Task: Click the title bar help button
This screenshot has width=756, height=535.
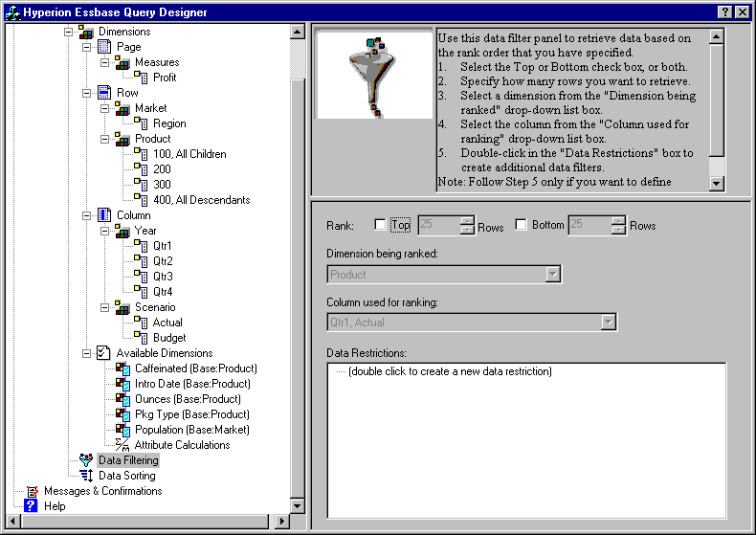Action: pyautogui.click(x=725, y=12)
